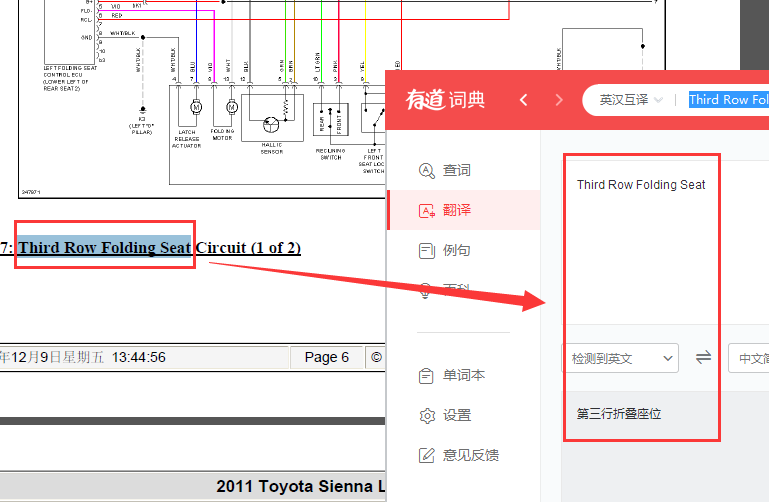Click the FOLDING MOTOR label in diagram
769x502 pixels.
click(x=223, y=135)
